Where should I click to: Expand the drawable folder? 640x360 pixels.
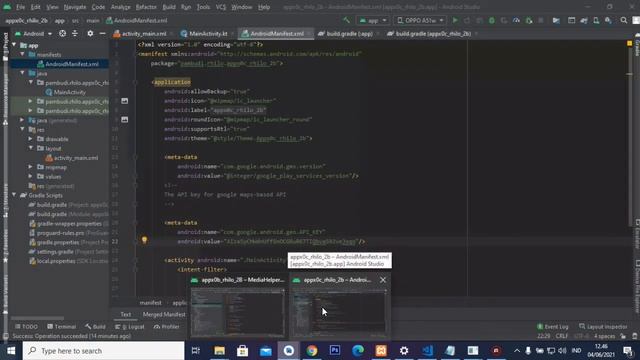pos(31,139)
